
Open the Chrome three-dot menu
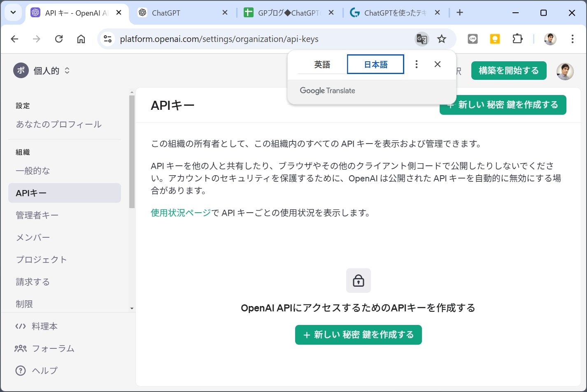pyautogui.click(x=573, y=39)
